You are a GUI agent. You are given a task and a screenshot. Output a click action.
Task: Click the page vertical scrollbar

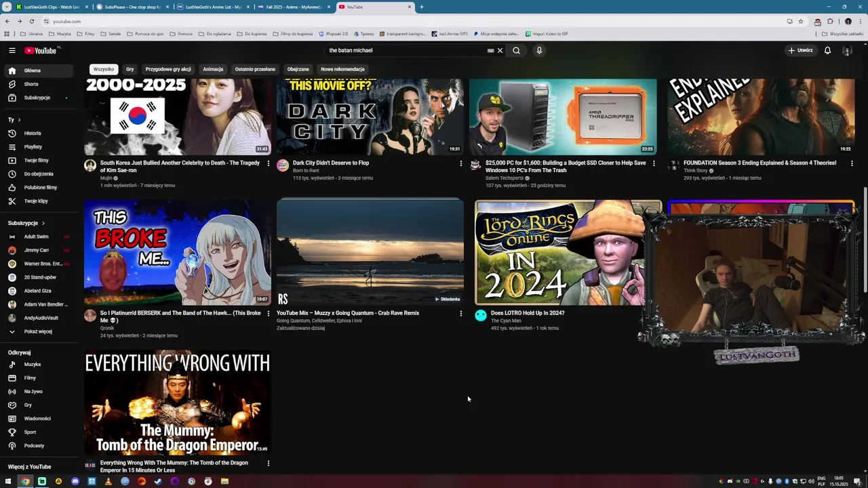coord(865,241)
